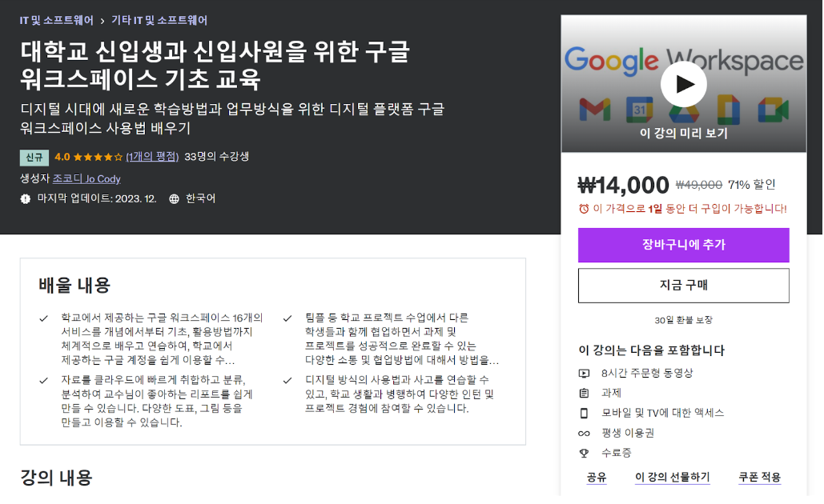Screen dimensions: 824x504
Task: Open instructor 조코디 Jo Cody profile
Action: (x=86, y=179)
